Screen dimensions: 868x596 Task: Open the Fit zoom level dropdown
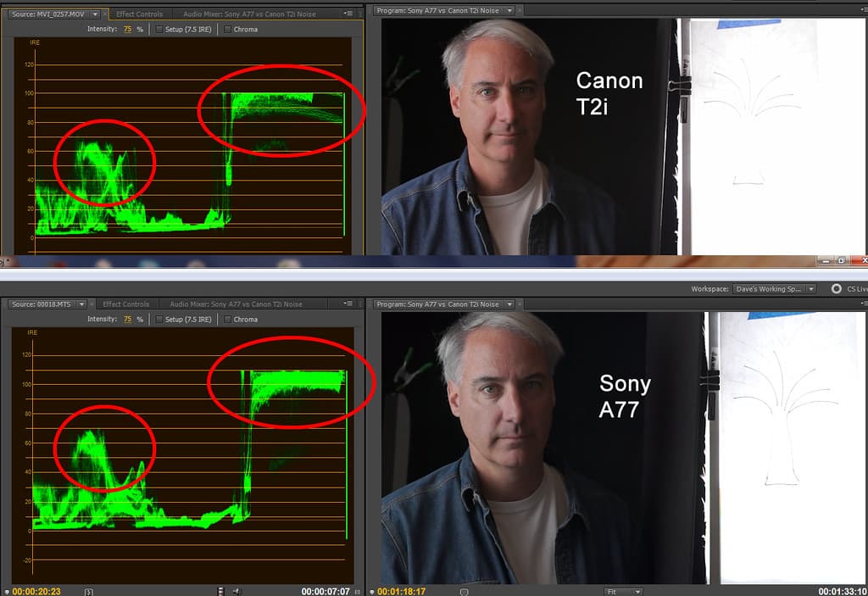(623, 592)
